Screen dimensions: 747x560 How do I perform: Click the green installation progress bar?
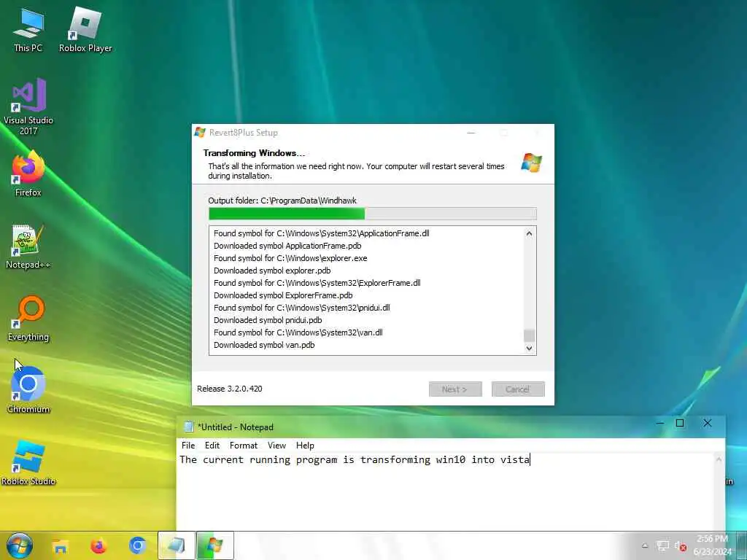click(x=373, y=214)
